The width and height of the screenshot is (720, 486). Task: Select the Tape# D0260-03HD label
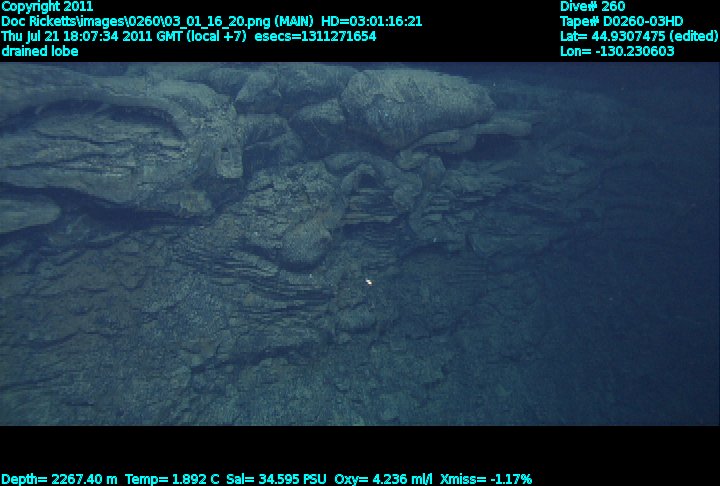[621, 21]
